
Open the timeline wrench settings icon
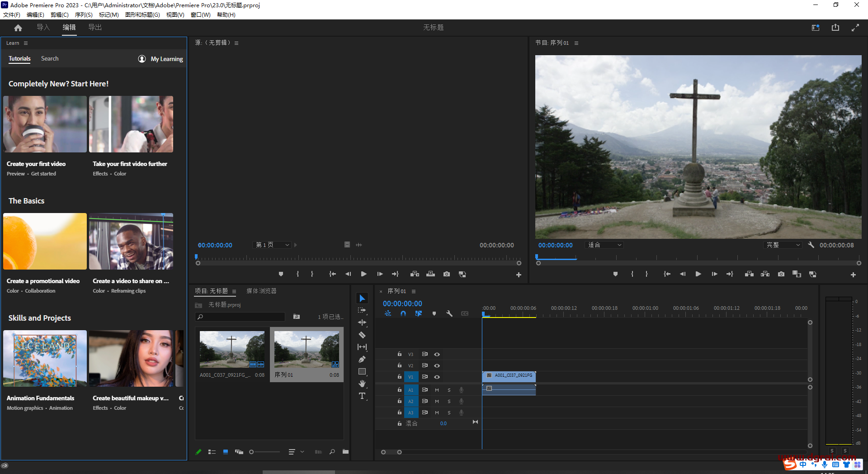pos(449,313)
